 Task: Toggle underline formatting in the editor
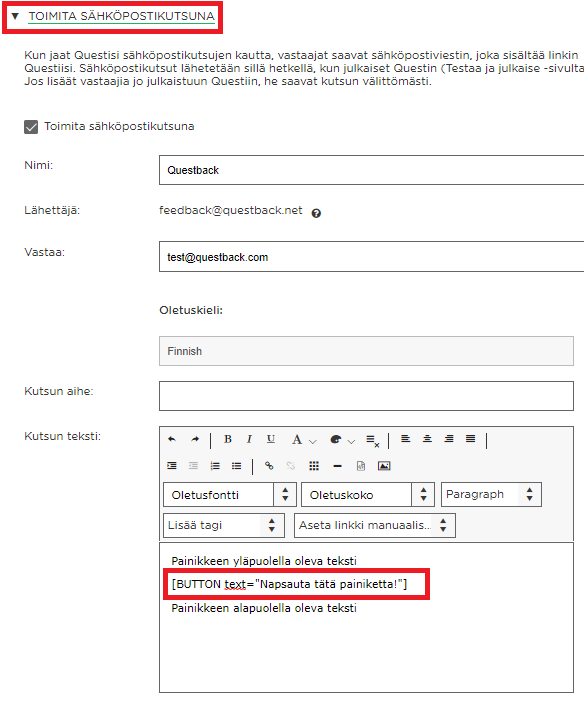[x=271, y=439]
